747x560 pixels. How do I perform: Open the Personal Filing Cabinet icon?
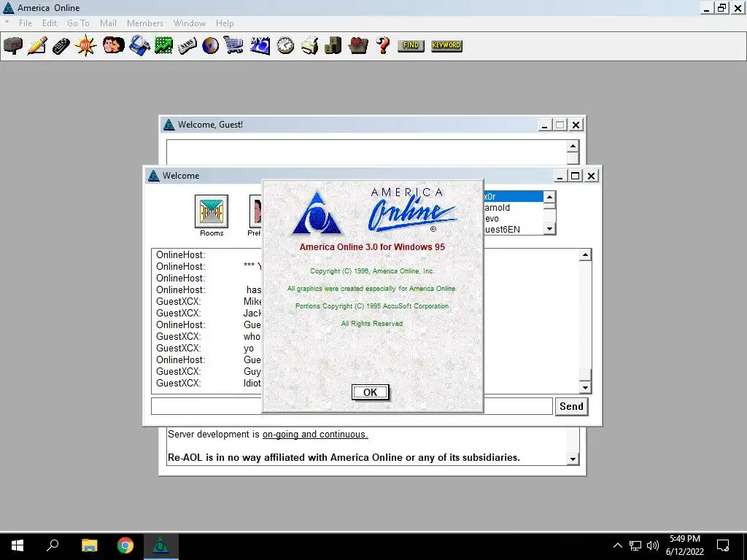click(333, 46)
